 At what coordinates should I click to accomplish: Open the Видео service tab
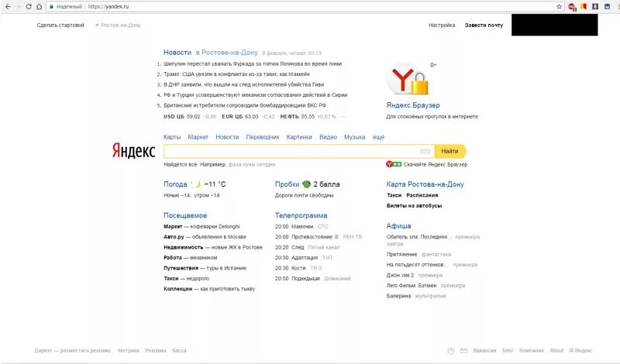[x=328, y=137]
